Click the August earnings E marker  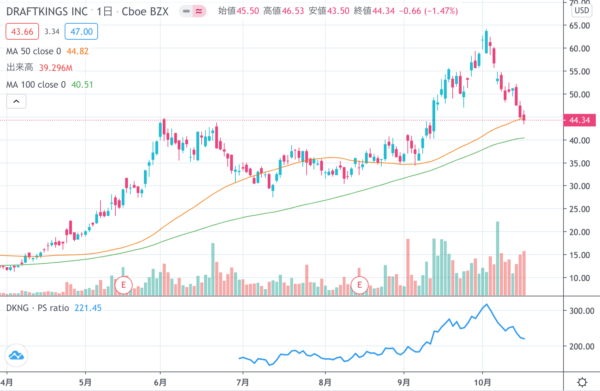pyautogui.click(x=359, y=285)
